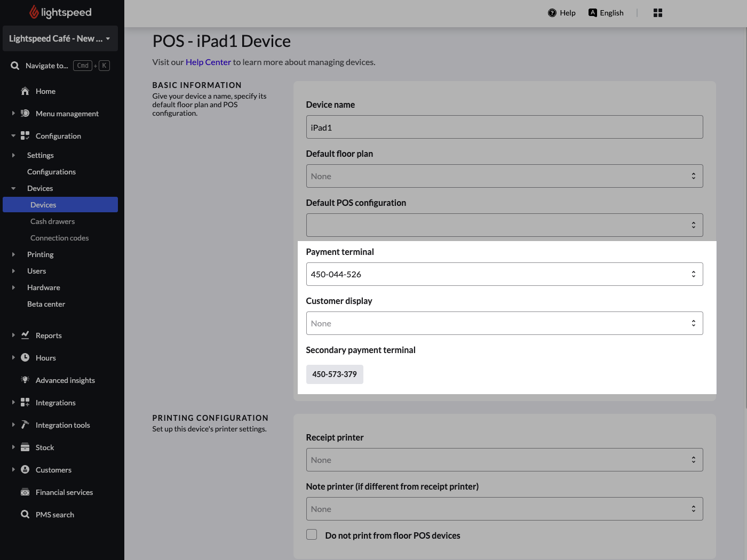Click the Reports chart icon
This screenshot has height=560, width=747.
coord(25,335)
